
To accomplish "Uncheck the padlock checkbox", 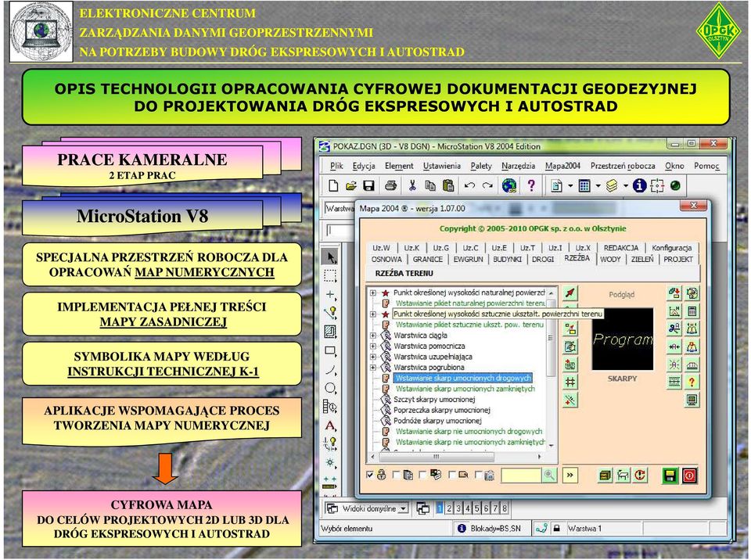I will (x=370, y=475).
